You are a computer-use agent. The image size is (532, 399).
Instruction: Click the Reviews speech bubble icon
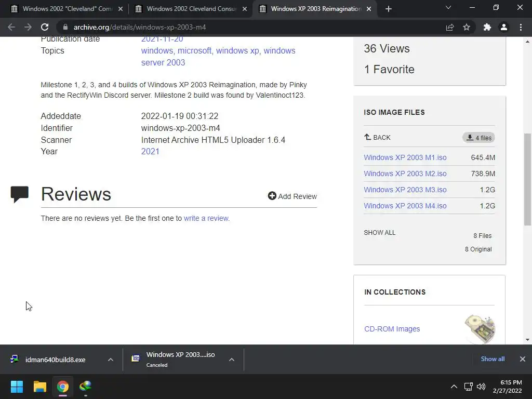[19, 194]
